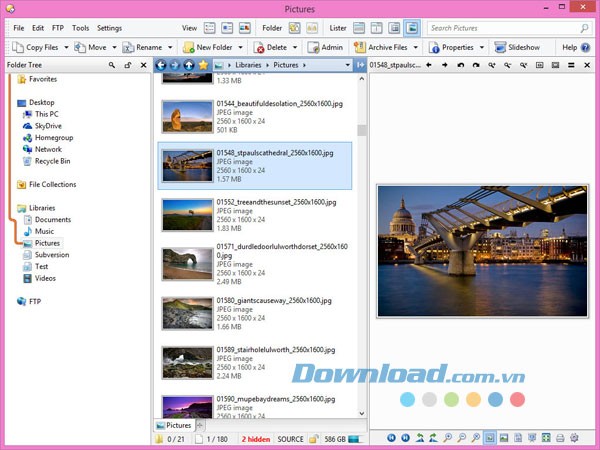
Task: Toggle lock icon in status bar
Action: coord(313,439)
